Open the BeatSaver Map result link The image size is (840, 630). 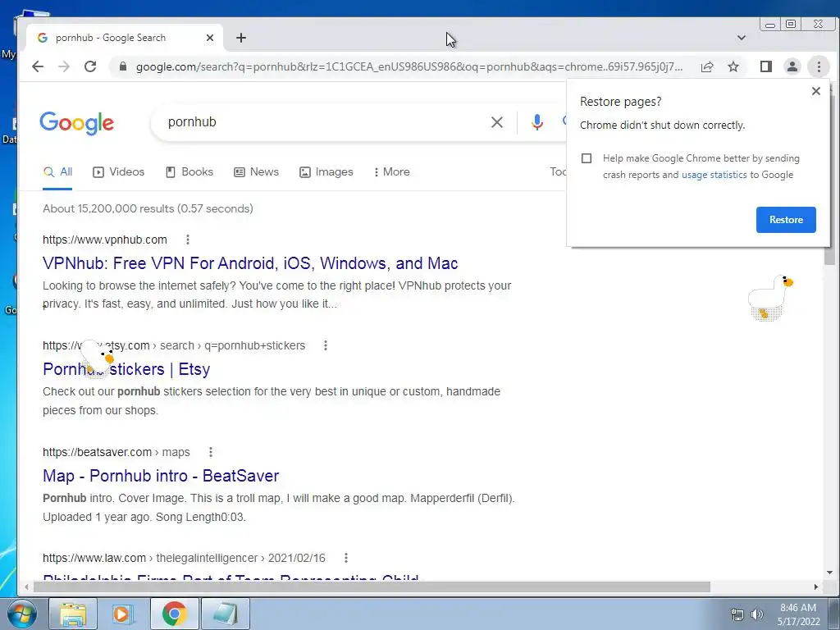click(161, 476)
